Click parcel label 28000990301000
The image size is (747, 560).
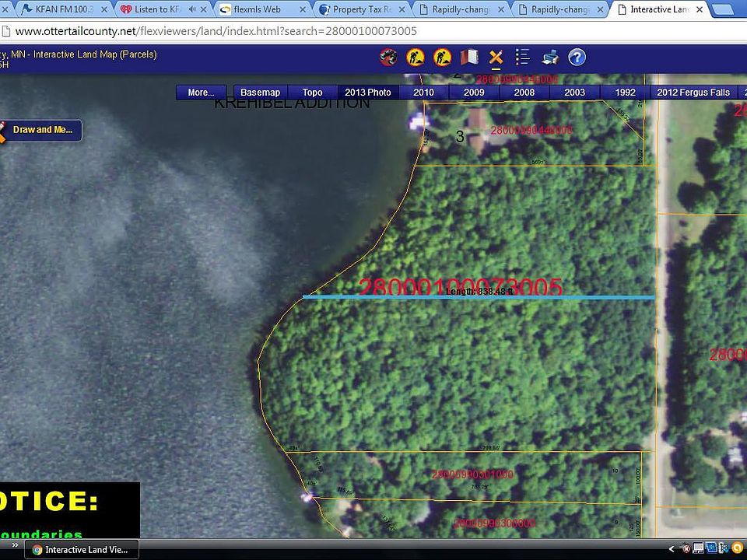click(472, 474)
